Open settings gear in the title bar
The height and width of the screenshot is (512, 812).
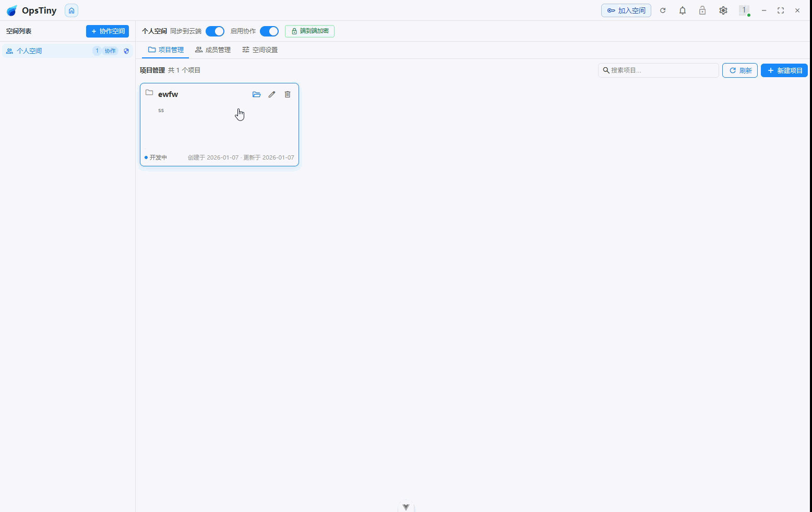pyautogui.click(x=723, y=10)
